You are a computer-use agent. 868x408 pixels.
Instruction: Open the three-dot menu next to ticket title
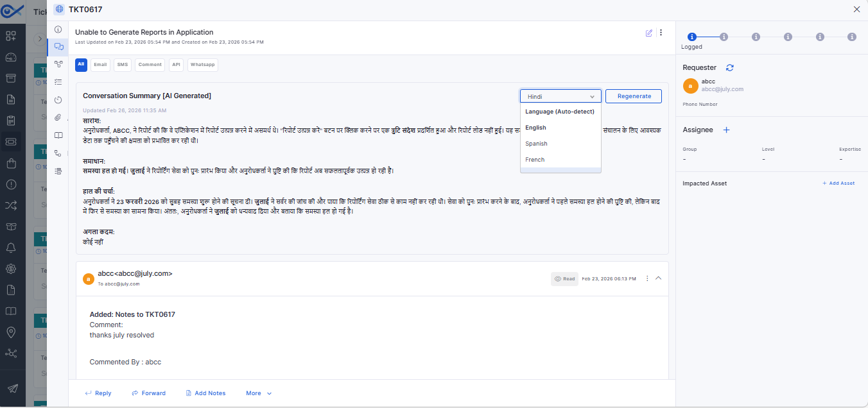click(x=661, y=33)
